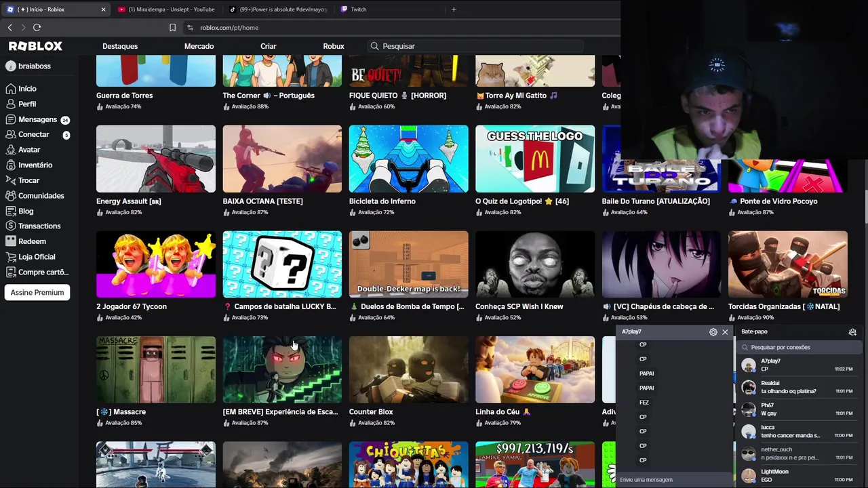Close the Início - Roblox tab

103,9
